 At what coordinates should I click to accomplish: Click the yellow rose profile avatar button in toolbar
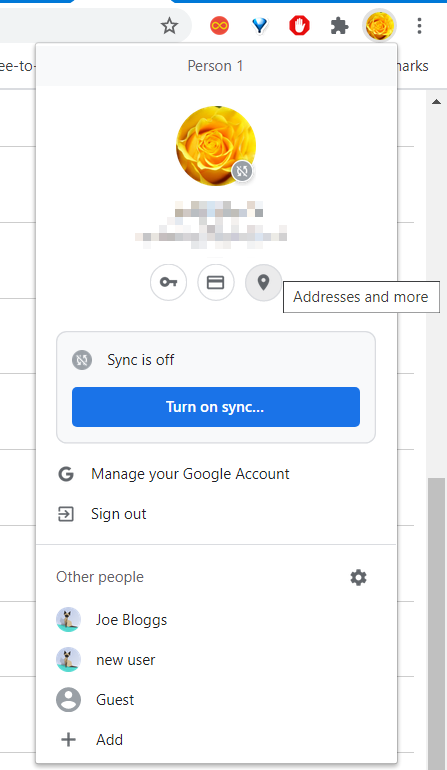(x=379, y=26)
